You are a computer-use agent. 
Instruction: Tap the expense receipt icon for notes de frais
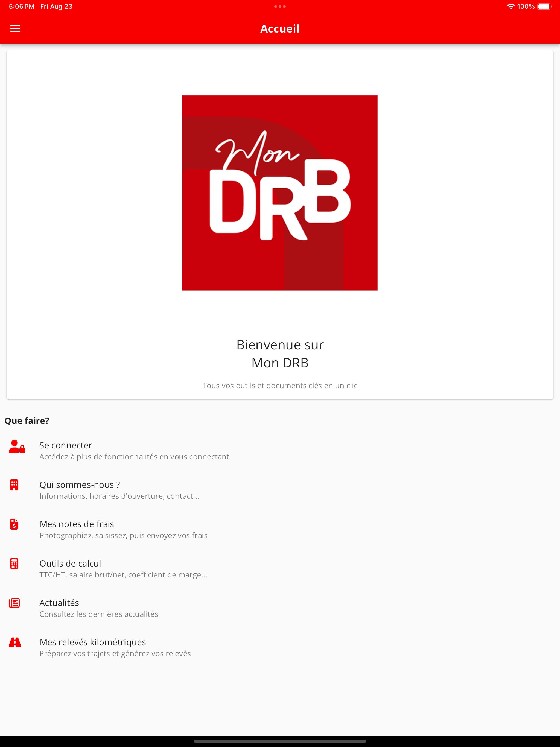tap(14, 524)
